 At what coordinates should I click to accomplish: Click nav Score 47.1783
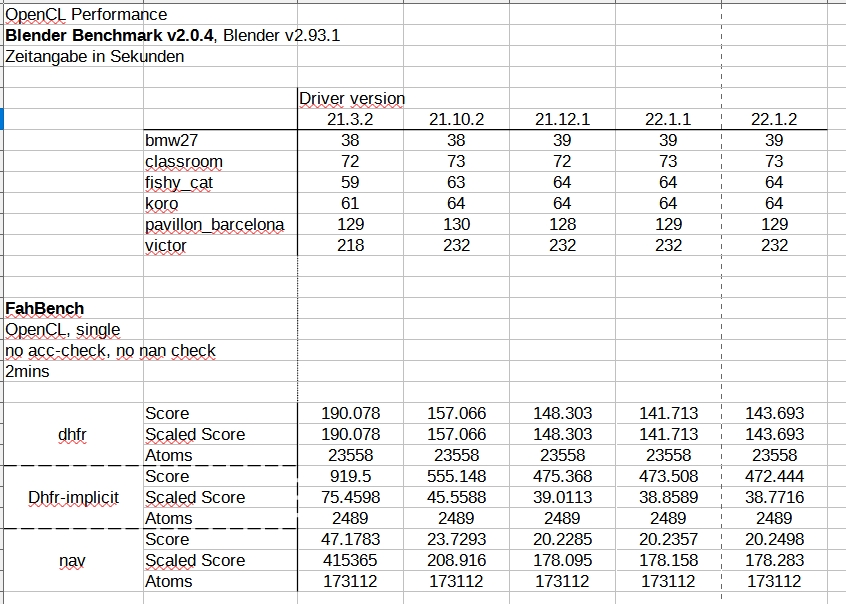tap(351, 540)
